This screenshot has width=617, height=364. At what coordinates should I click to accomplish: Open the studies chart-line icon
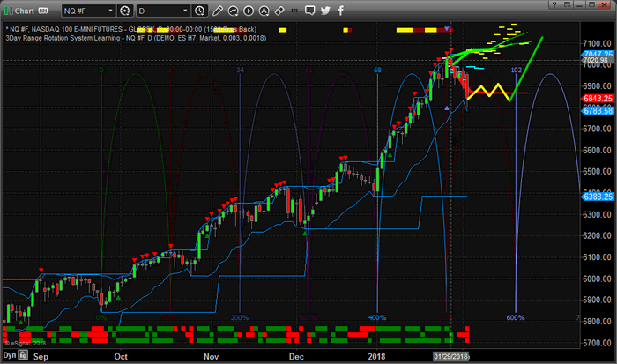pyautogui.click(x=233, y=11)
